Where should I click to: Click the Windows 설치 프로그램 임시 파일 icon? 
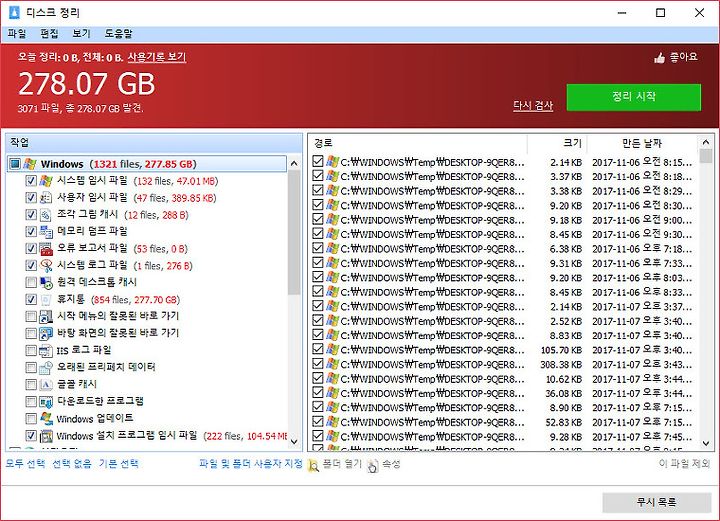pyautogui.click(x=46, y=436)
